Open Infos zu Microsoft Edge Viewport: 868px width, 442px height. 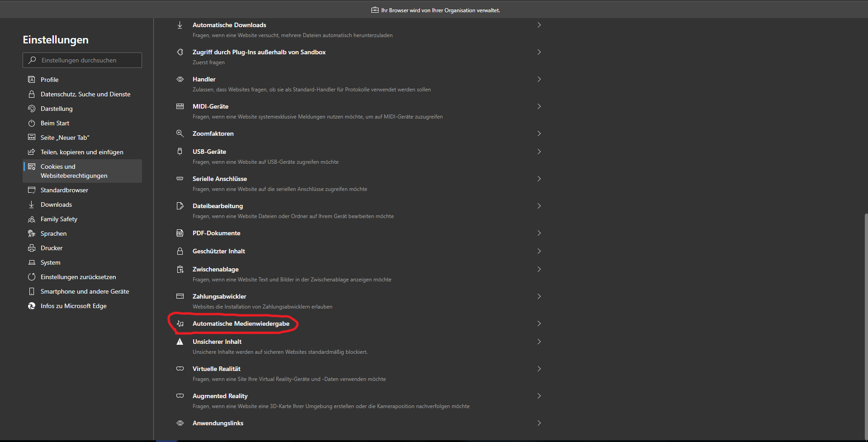coord(73,306)
